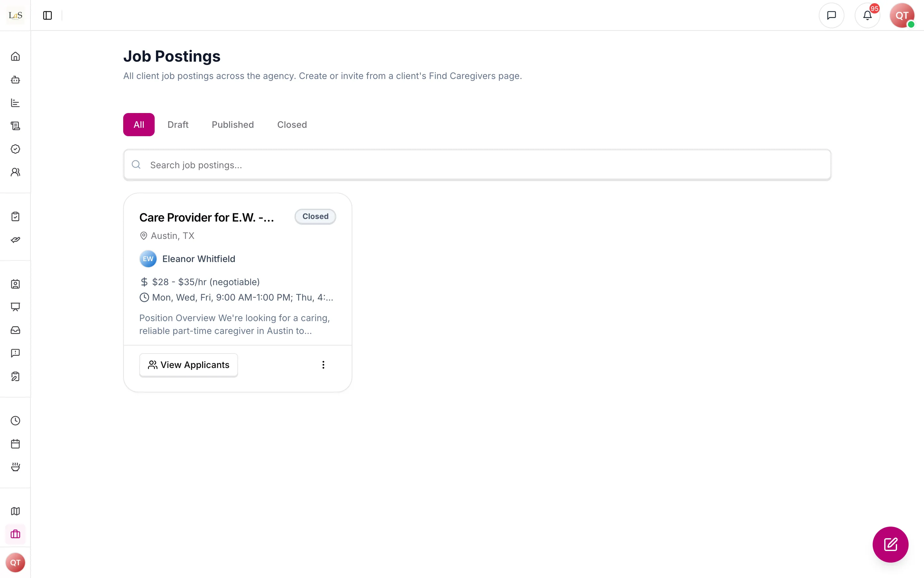
Task: Open the verified badge check icon
Action: click(x=15, y=149)
